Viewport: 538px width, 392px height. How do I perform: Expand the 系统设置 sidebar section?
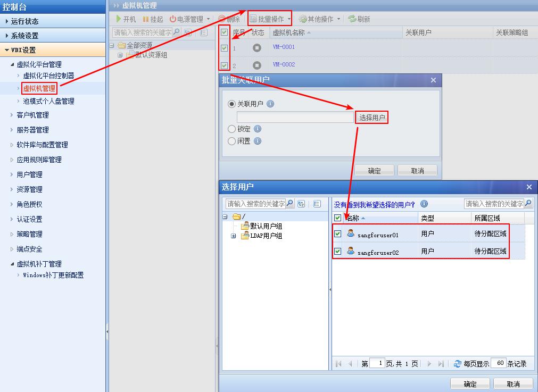[25, 36]
